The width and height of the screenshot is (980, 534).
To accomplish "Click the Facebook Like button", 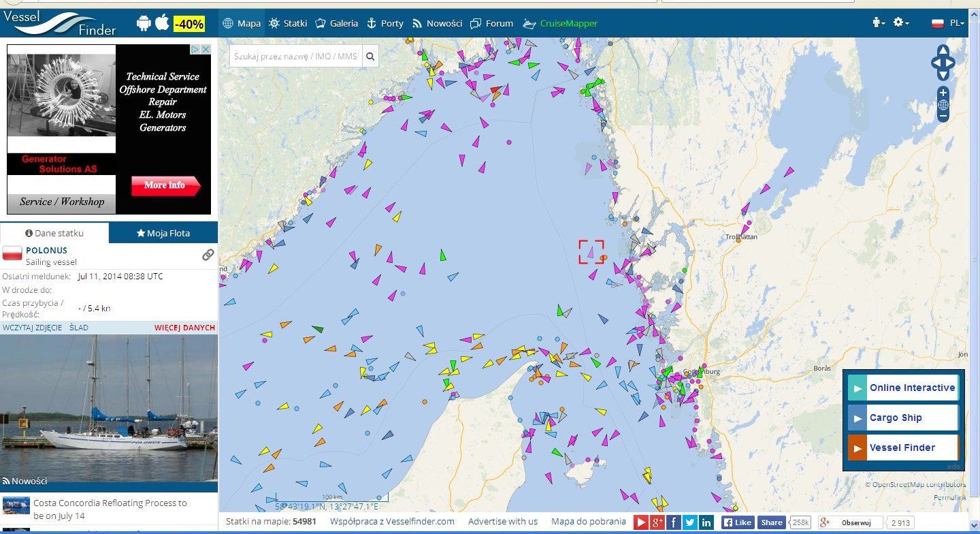I will (x=738, y=522).
